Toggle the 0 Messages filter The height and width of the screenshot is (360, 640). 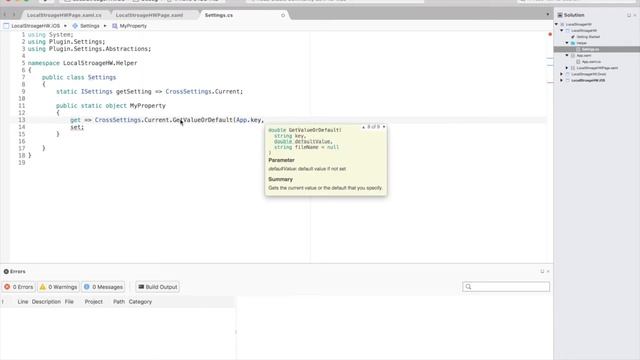point(103,287)
